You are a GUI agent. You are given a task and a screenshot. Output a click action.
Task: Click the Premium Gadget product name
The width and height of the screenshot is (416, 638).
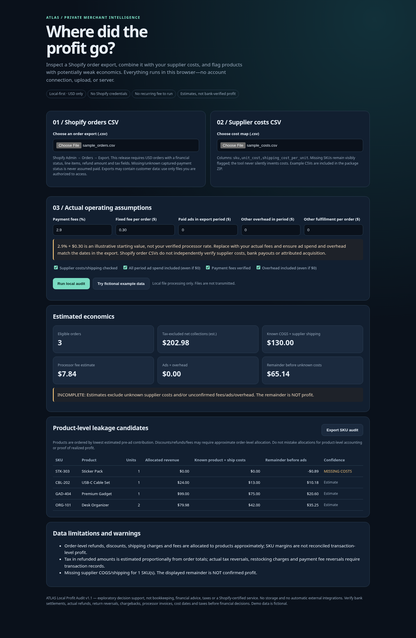[96, 494]
